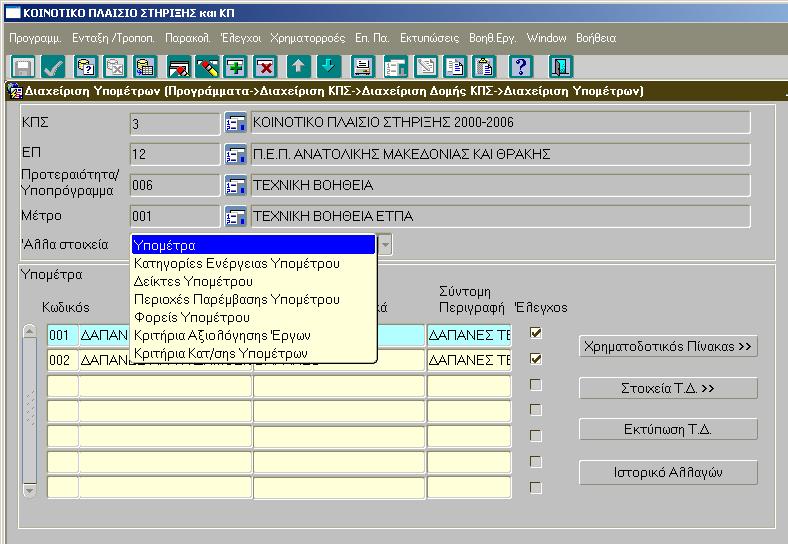Screen dimensions: 788x544
Task: Click the red X delete record icon
Action: [x=265, y=66]
